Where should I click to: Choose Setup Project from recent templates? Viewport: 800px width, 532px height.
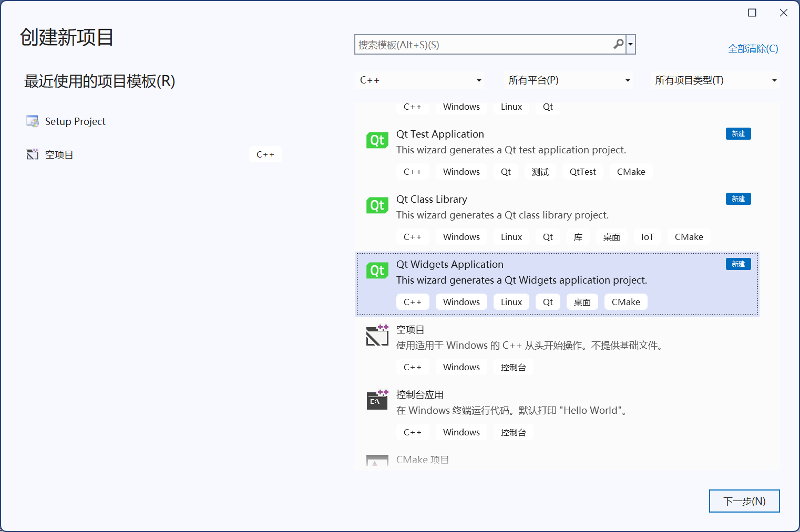click(75, 121)
